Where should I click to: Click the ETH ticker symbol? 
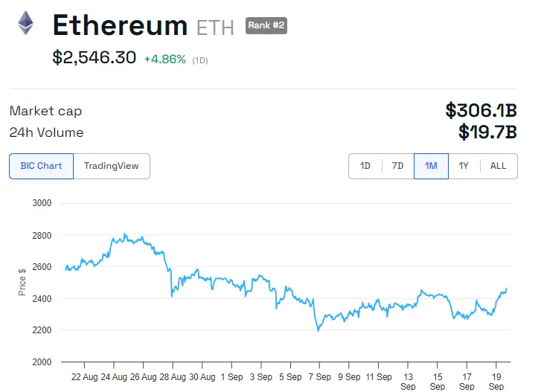pos(215,28)
